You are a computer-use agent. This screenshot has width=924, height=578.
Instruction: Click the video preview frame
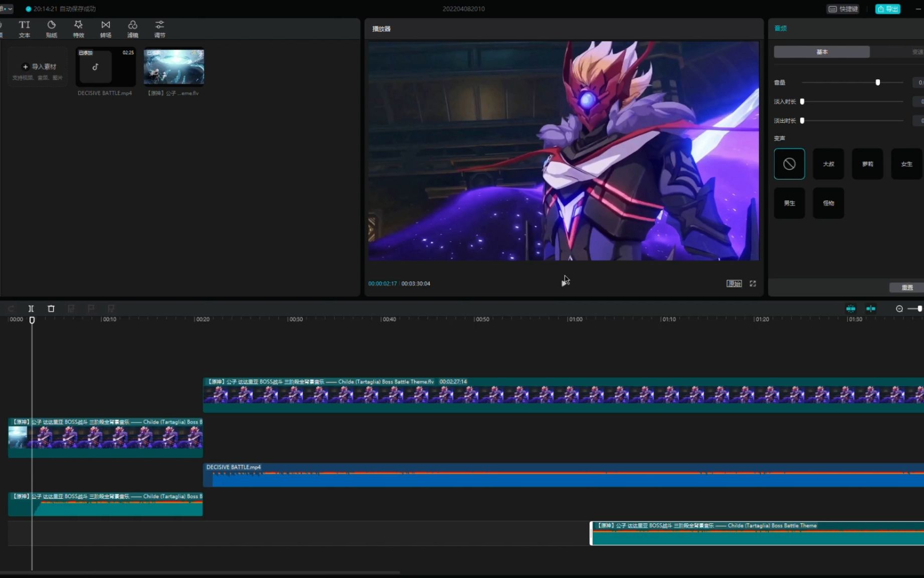(564, 151)
